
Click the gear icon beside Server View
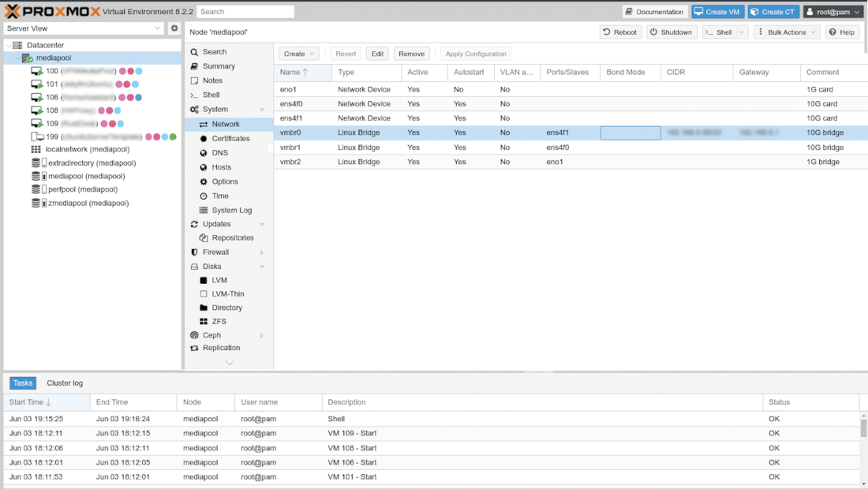(x=174, y=28)
